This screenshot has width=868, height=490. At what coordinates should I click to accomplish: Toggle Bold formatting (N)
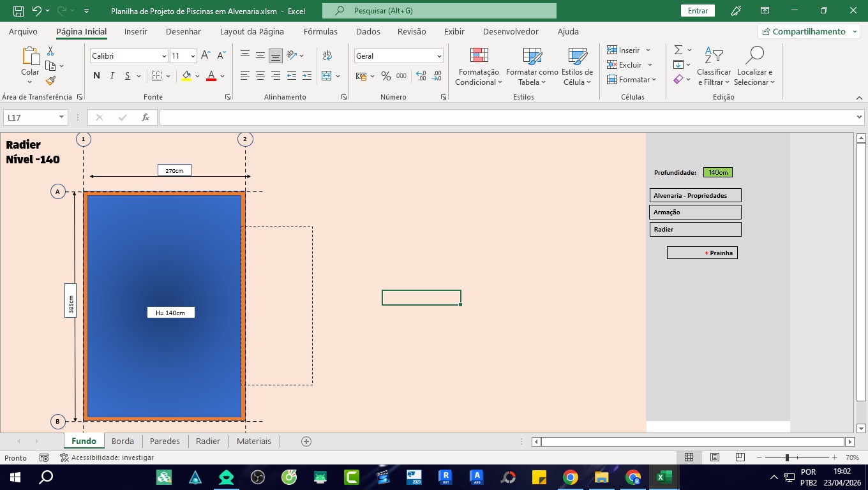(x=96, y=76)
